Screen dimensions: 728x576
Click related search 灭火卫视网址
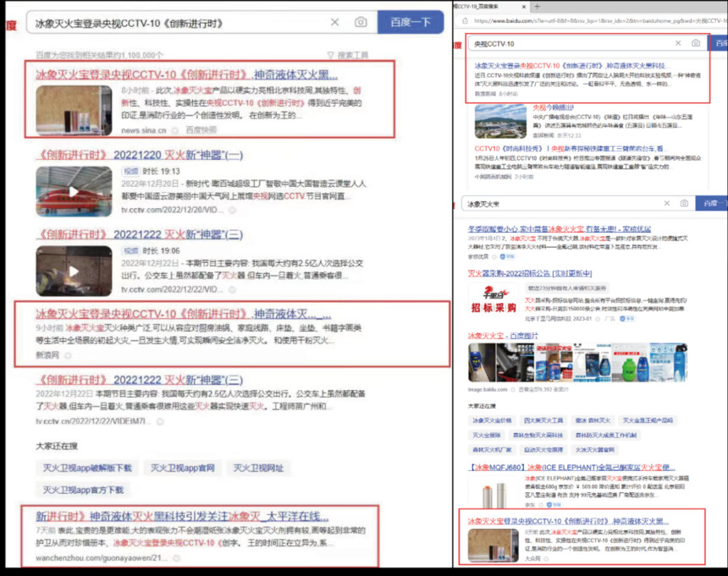pyautogui.click(x=258, y=468)
